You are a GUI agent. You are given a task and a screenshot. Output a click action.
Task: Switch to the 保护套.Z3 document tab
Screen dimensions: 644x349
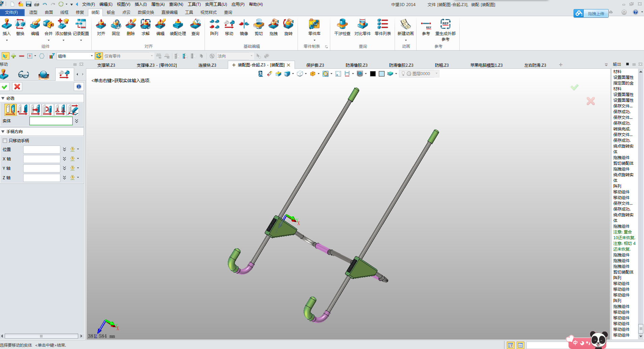[315, 65]
